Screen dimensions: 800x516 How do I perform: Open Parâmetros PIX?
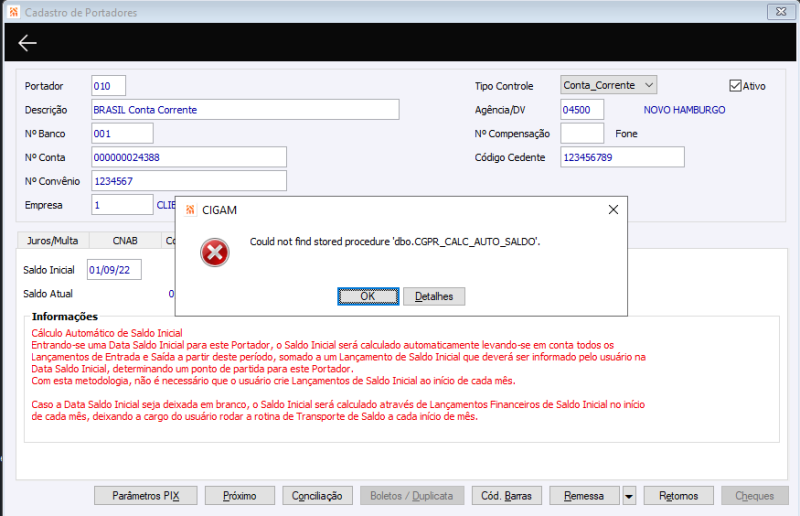coord(145,496)
